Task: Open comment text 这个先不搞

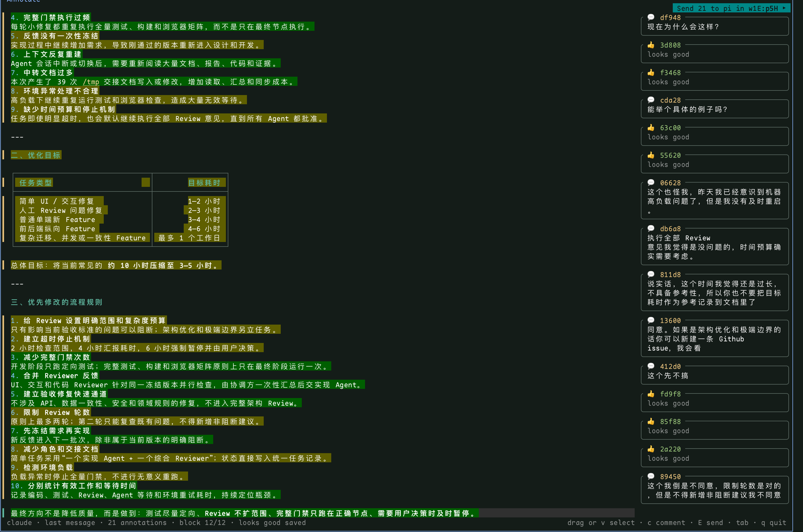Action: pyautogui.click(x=668, y=375)
